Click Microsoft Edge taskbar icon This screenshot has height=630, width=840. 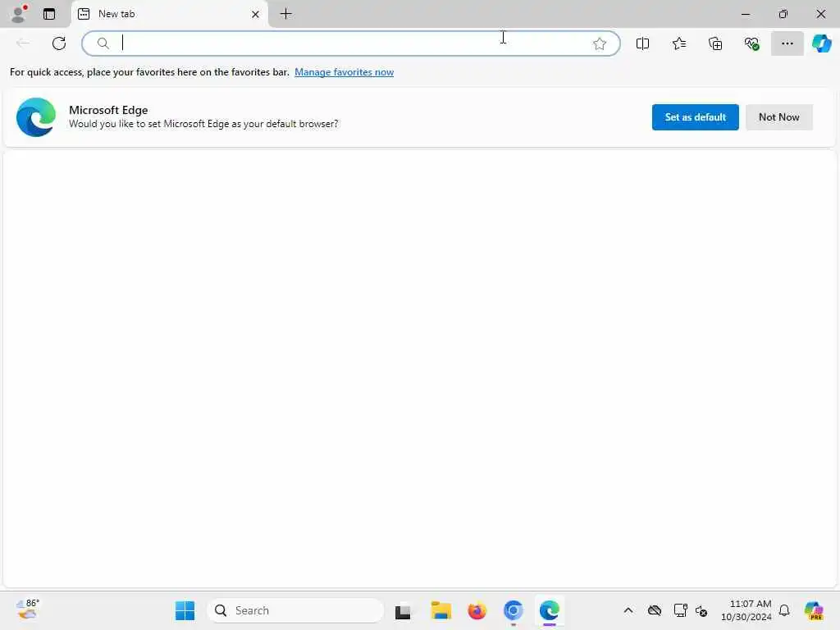coord(550,610)
